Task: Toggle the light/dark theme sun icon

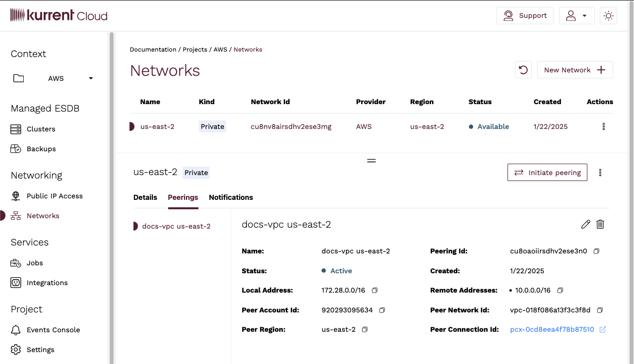Action: 608,16
